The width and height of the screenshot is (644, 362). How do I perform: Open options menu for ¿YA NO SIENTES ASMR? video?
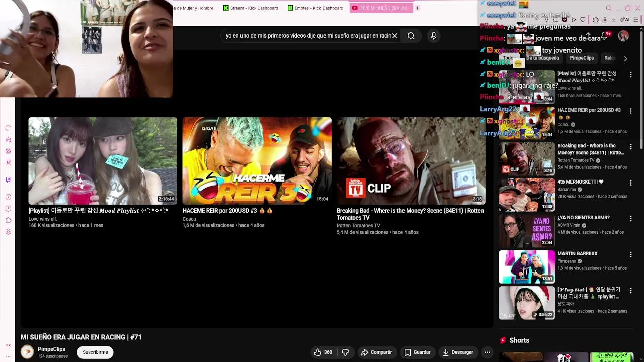(630, 218)
